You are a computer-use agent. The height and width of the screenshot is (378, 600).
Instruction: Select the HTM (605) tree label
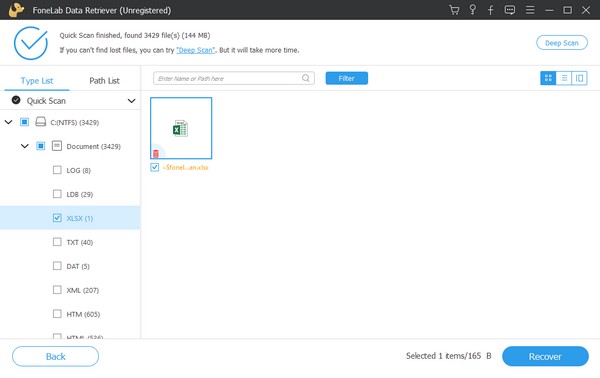pyautogui.click(x=83, y=314)
